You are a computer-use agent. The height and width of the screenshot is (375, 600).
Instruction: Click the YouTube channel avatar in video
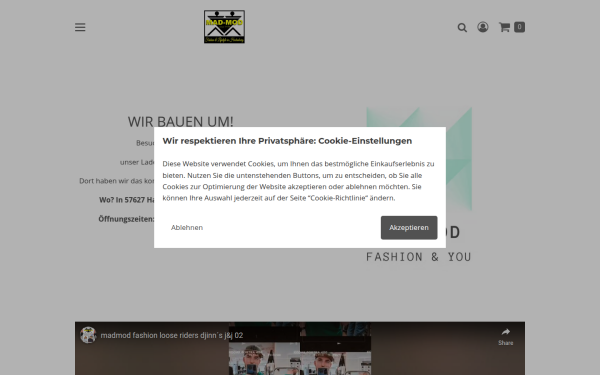88,335
